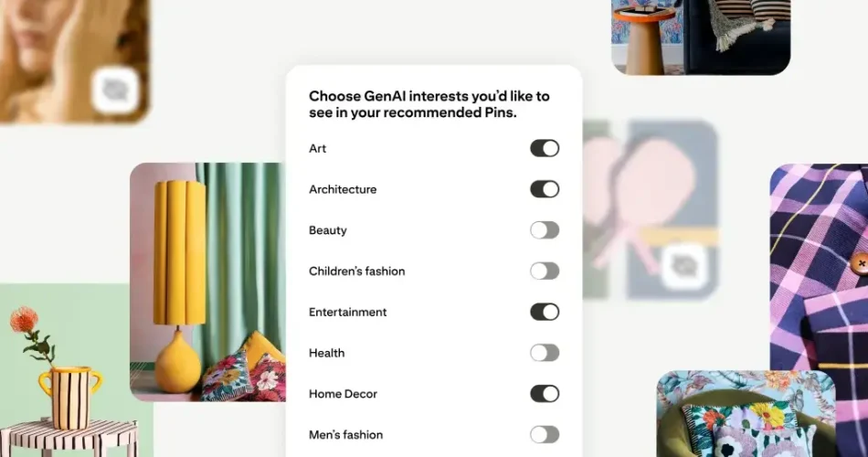Enable the Health interest toggle
The height and width of the screenshot is (457, 868).
coord(545,353)
